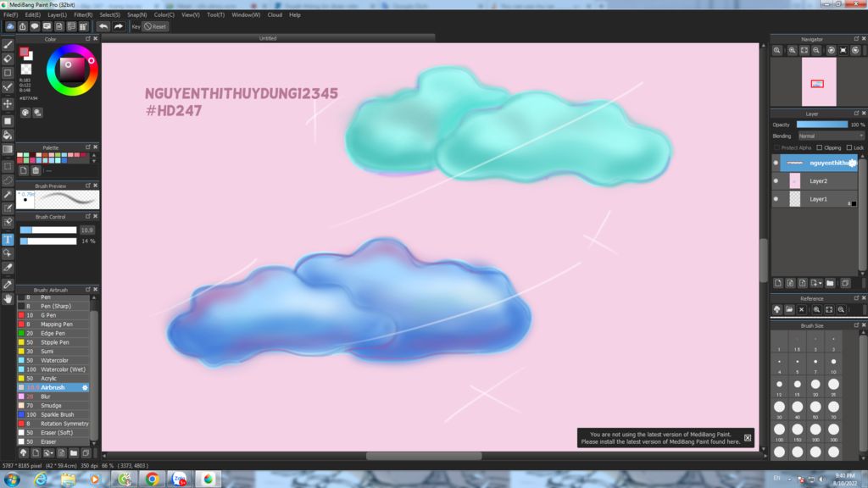Delete palette color with trash icon
The height and width of the screenshot is (488, 868).
coord(36,170)
